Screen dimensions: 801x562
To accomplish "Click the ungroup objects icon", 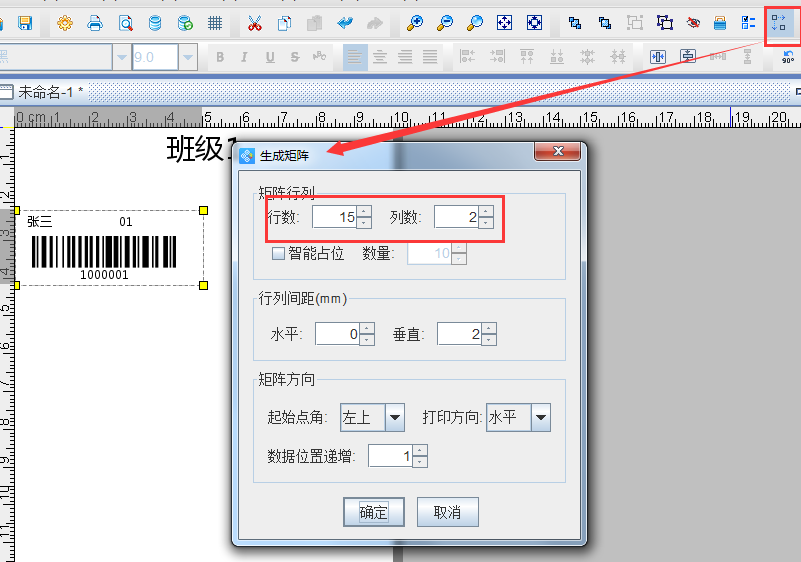I will point(665,23).
